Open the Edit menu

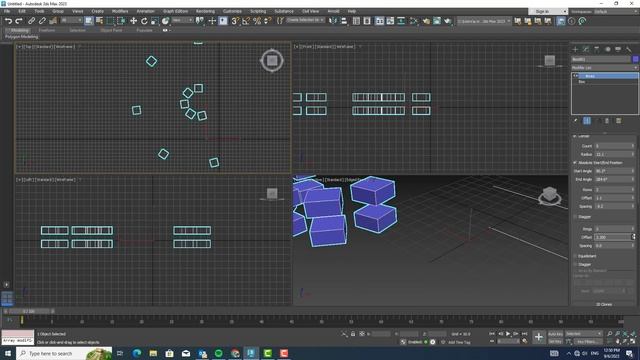coord(22,11)
